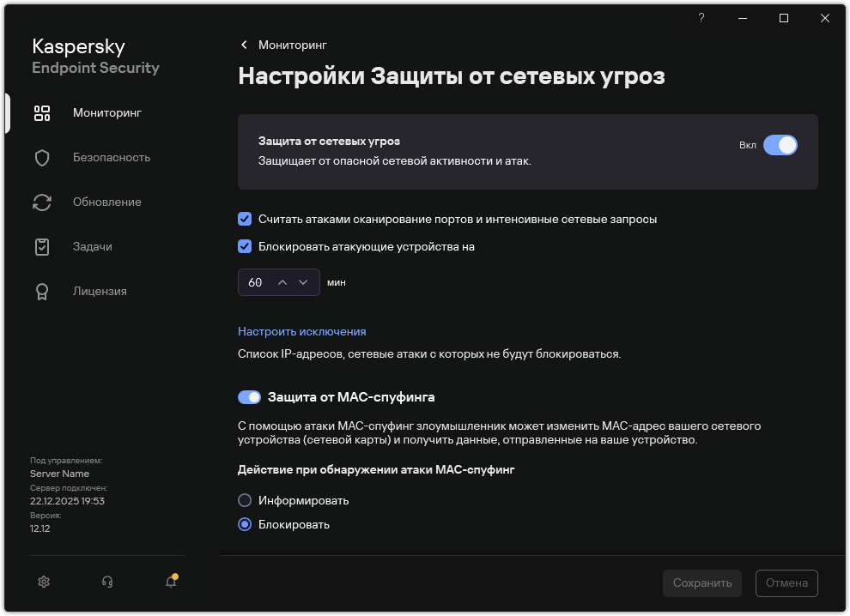Disable Защита от сетевых угроз toggle
Image resolution: width=850 pixels, height=616 pixels.
[x=781, y=145]
